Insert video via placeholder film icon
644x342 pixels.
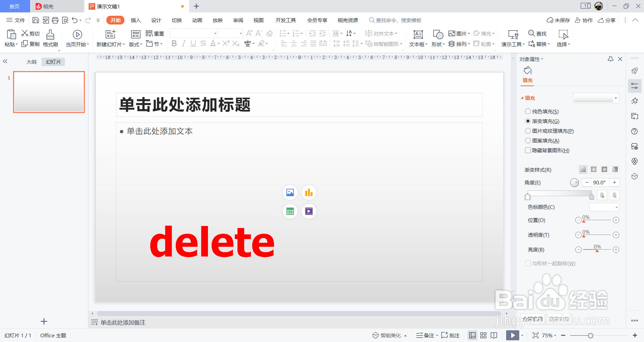(309, 211)
